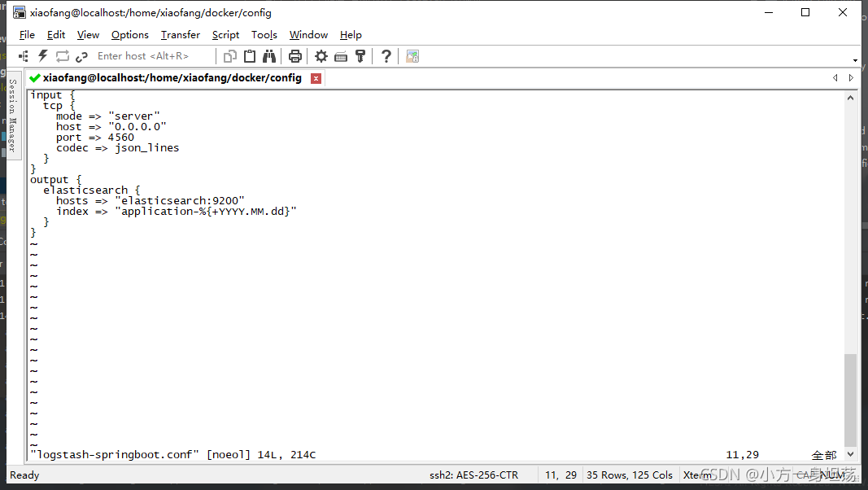The height and width of the screenshot is (490, 868).
Task: Open the Help menu
Action: (x=351, y=35)
